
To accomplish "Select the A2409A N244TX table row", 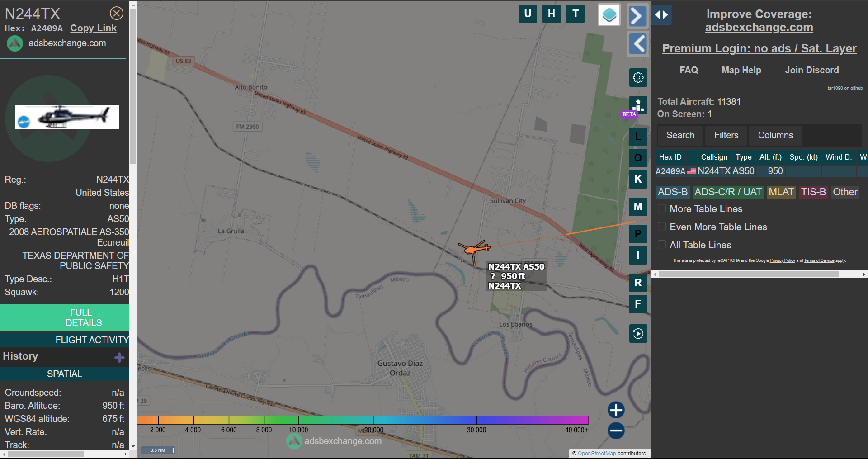I will click(x=761, y=171).
